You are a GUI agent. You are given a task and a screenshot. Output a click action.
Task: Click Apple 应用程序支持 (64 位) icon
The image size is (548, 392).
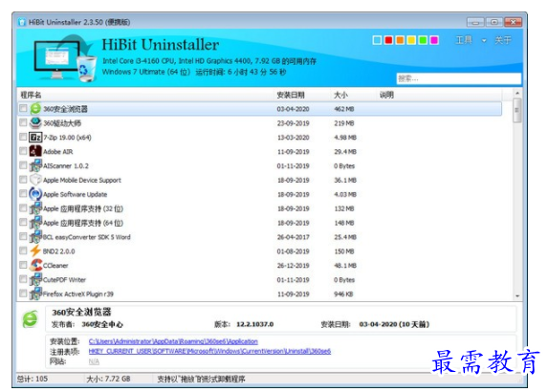click(35, 223)
